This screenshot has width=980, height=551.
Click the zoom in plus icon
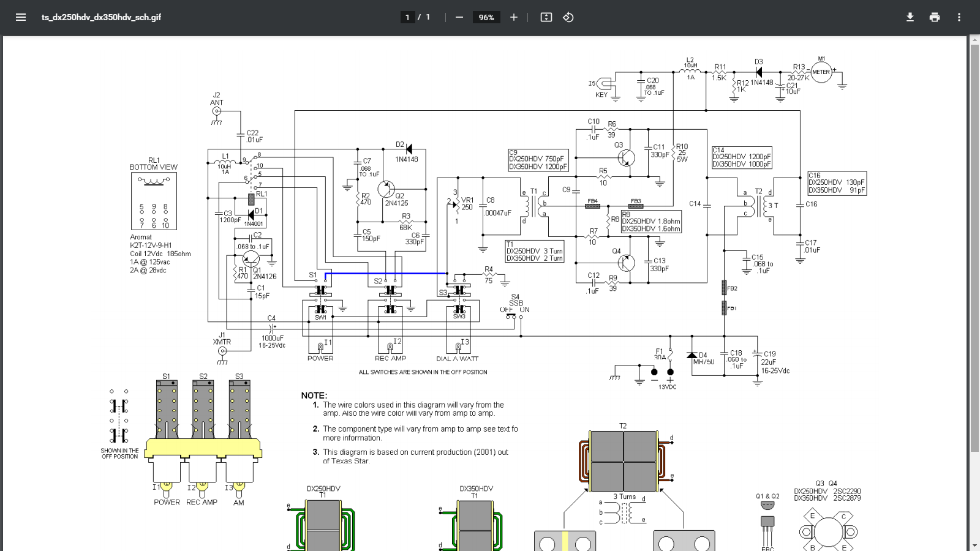pyautogui.click(x=514, y=17)
